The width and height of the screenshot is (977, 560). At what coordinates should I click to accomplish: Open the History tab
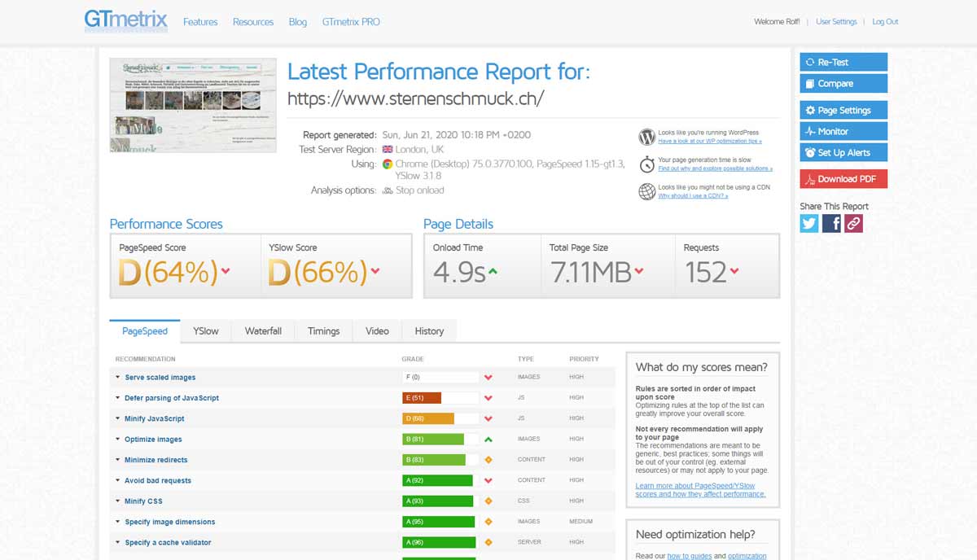click(429, 331)
